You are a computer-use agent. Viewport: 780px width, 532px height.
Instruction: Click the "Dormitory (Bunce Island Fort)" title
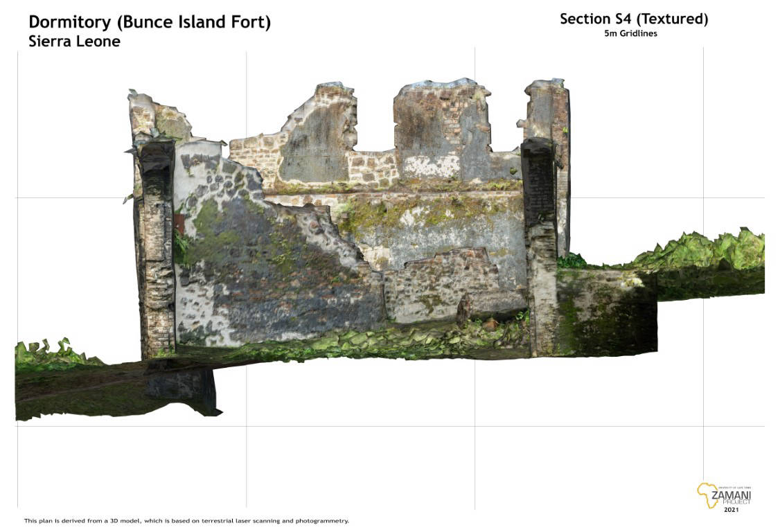pyautogui.click(x=150, y=23)
